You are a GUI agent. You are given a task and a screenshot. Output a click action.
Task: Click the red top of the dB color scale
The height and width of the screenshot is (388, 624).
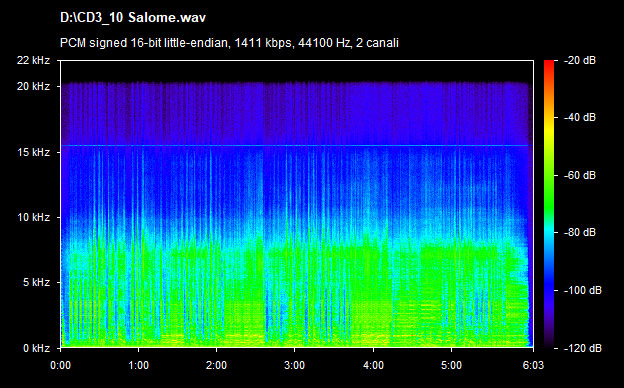(549, 64)
